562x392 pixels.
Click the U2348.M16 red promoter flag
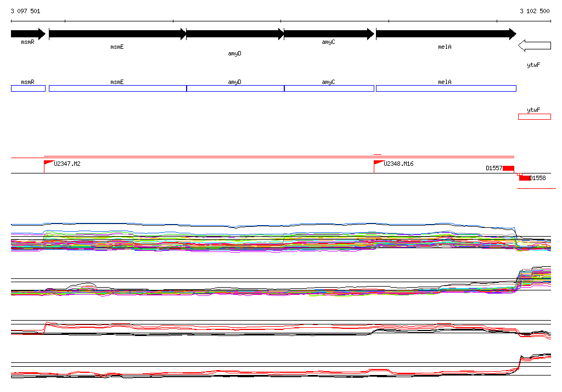pos(379,164)
